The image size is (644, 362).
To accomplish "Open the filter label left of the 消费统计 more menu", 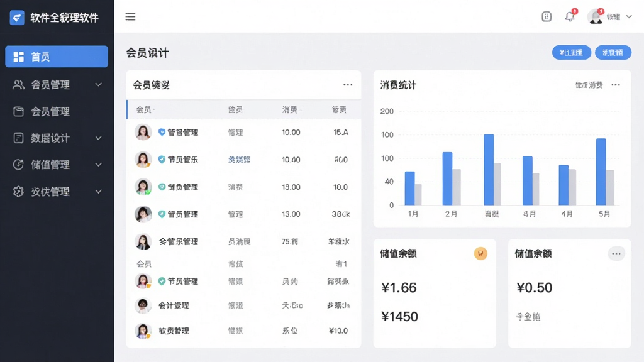I will click(x=589, y=85).
